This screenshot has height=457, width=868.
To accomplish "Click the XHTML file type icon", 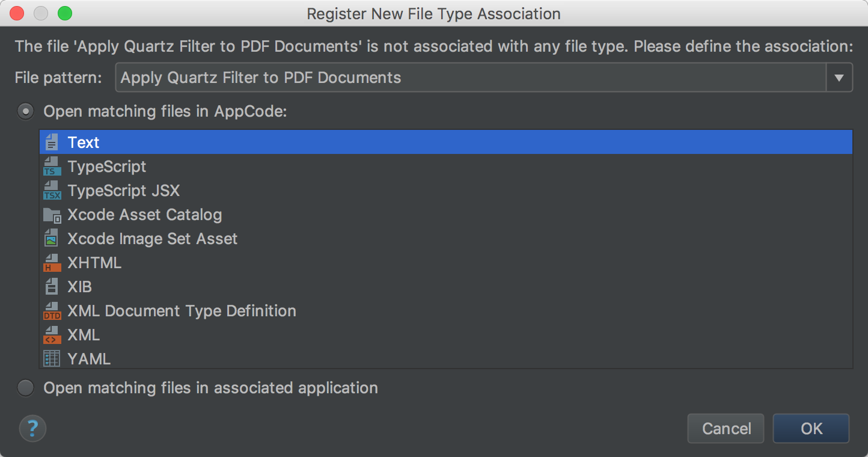I will pos(52,263).
